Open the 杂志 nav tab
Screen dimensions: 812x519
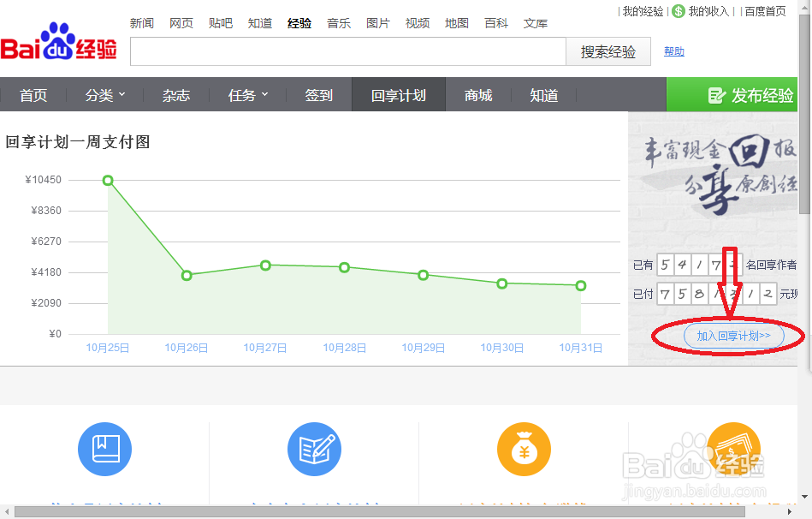176,95
